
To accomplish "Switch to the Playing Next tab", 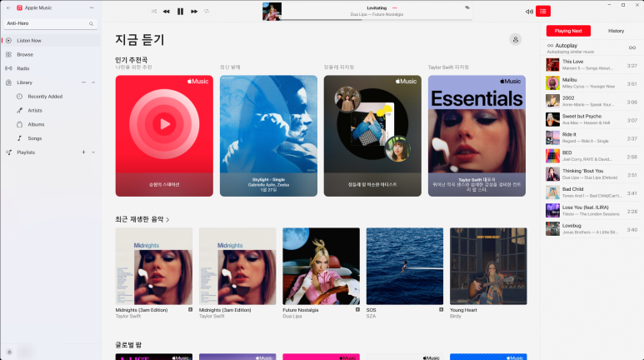I will click(x=568, y=31).
